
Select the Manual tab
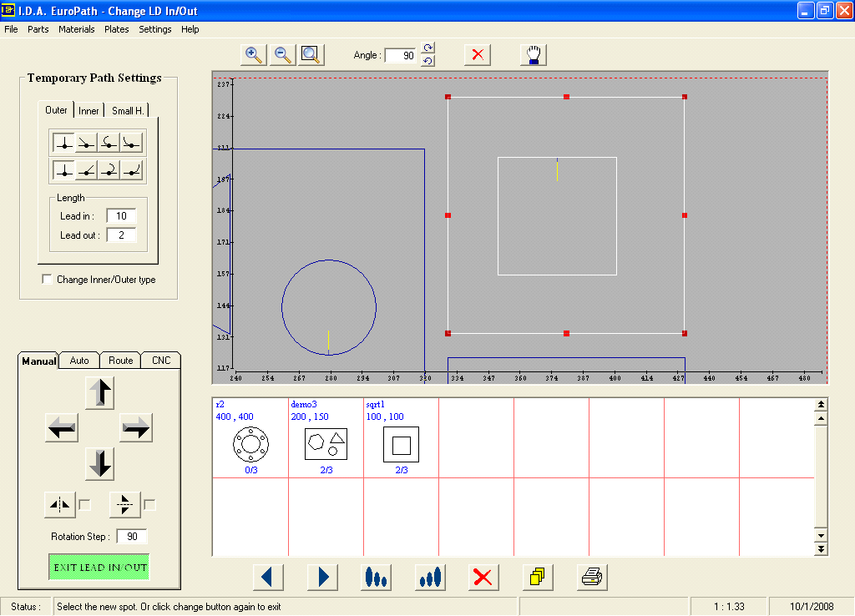click(38, 361)
